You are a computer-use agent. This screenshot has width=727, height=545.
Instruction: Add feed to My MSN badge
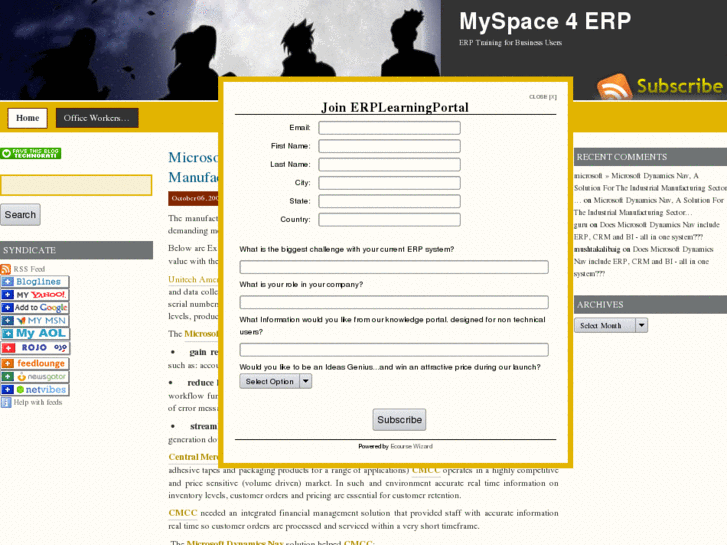35,321
